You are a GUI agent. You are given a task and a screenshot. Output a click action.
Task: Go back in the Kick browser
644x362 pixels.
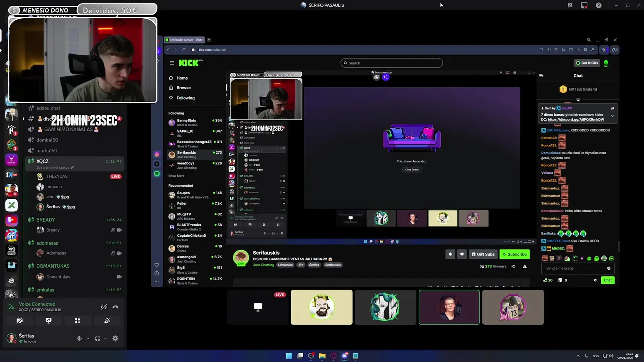click(x=168, y=50)
